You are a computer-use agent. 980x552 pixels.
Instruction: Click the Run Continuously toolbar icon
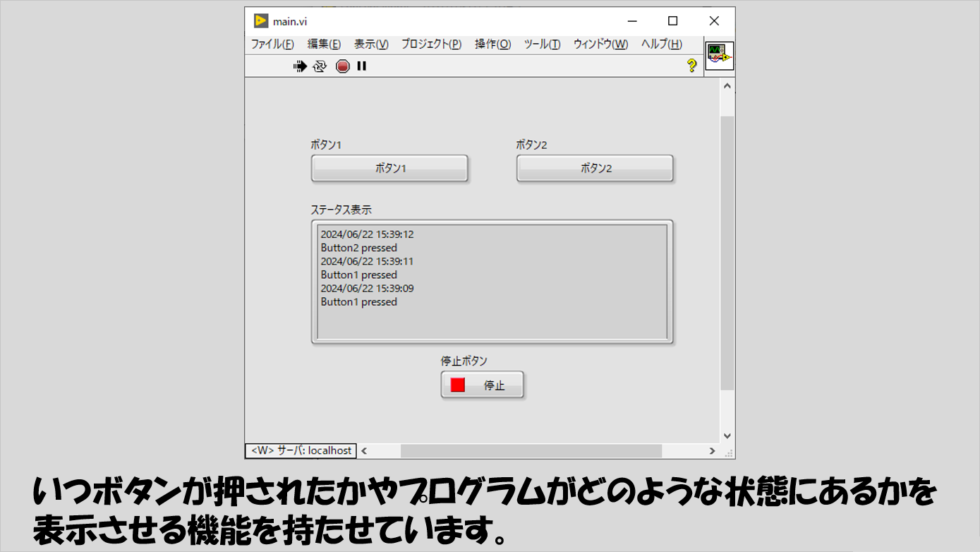click(320, 66)
